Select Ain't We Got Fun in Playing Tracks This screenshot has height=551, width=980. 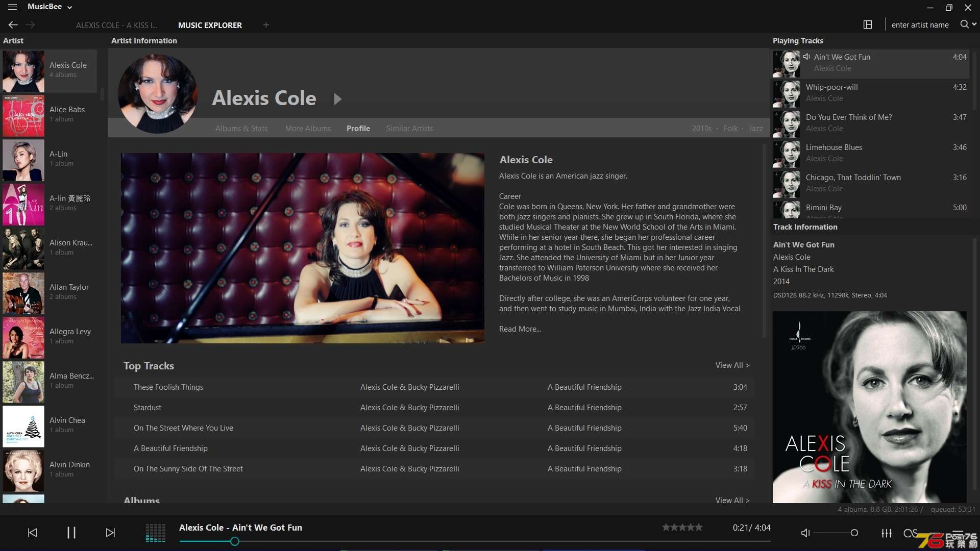[871, 63]
